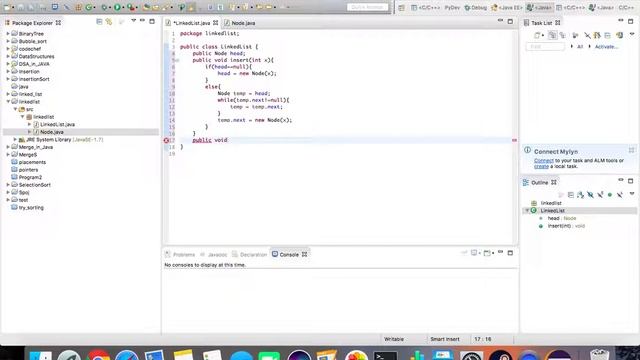Open the Package Explorer view menu arrow

133,21
